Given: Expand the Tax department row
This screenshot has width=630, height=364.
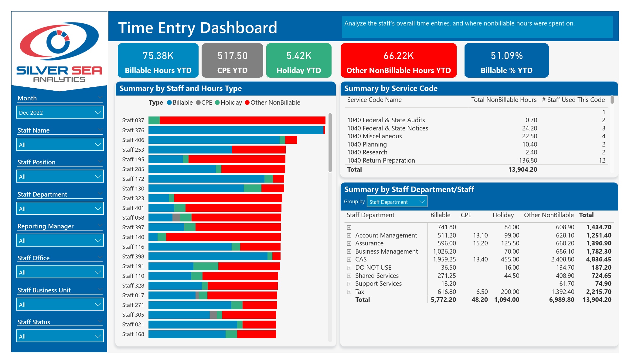Looking at the screenshot, I should click(349, 292).
